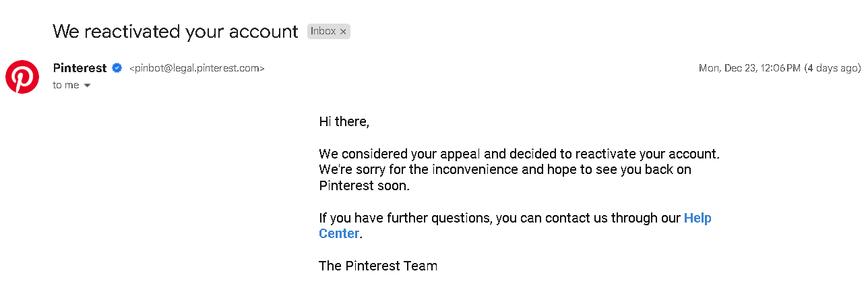This screenshot has width=868, height=292.
Task: Click the line "Pinterest soon."
Action: [364, 185]
